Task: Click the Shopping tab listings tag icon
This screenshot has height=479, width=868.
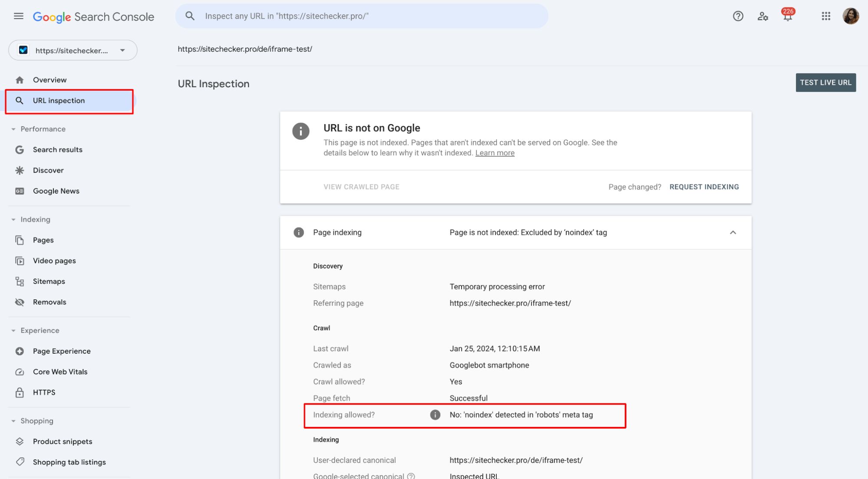Action: pyautogui.click(x=20, y=462)
